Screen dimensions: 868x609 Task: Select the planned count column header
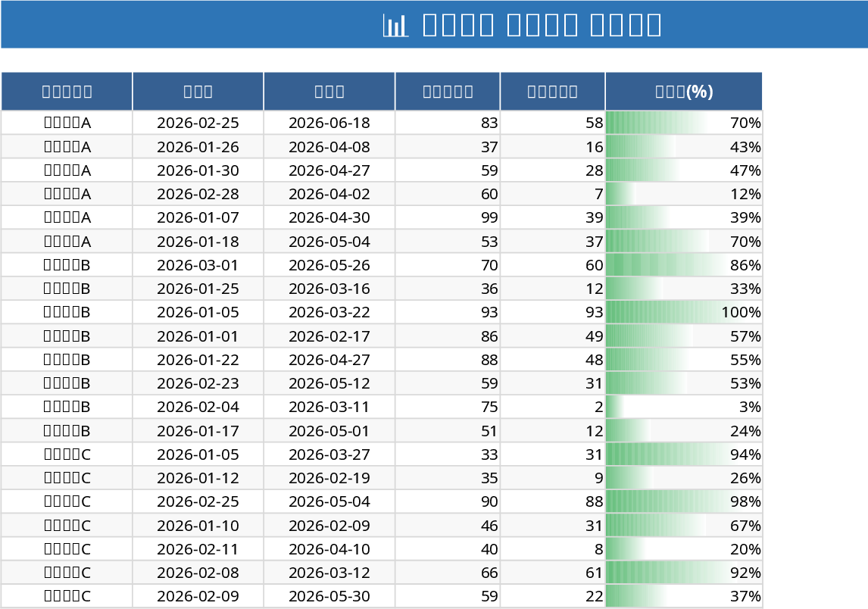pyautogui.click(x=446, y=90)
